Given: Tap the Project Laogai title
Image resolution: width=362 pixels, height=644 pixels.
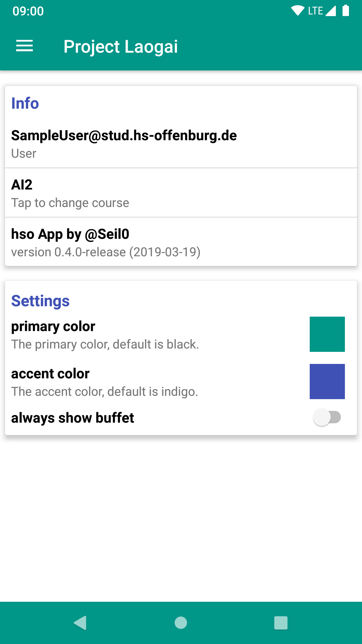Looking at the screenshot, I should click(121, 46).
